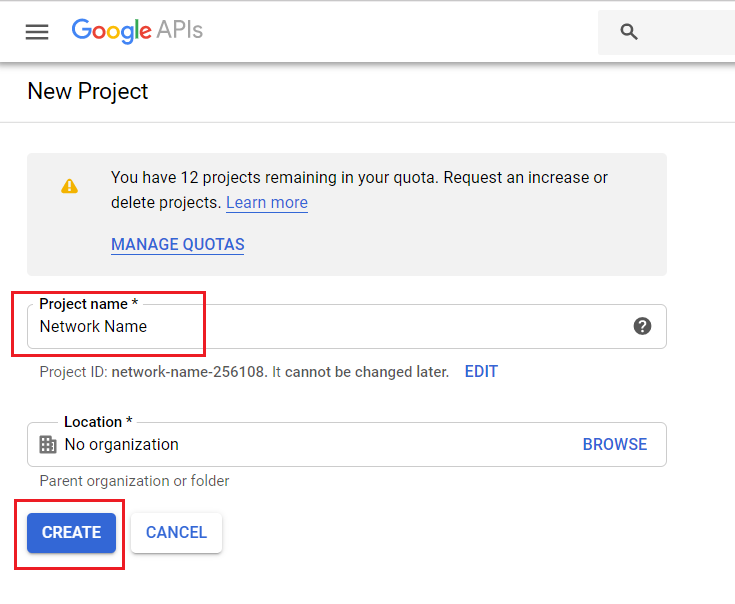Click the New Project page heading
Screen dimensions: 735x604
point(88,91)
